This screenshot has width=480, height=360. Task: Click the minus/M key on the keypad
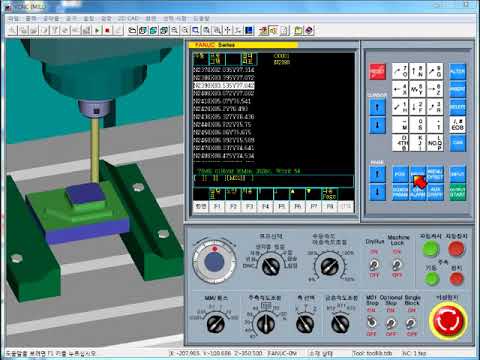tap(400, 125)
